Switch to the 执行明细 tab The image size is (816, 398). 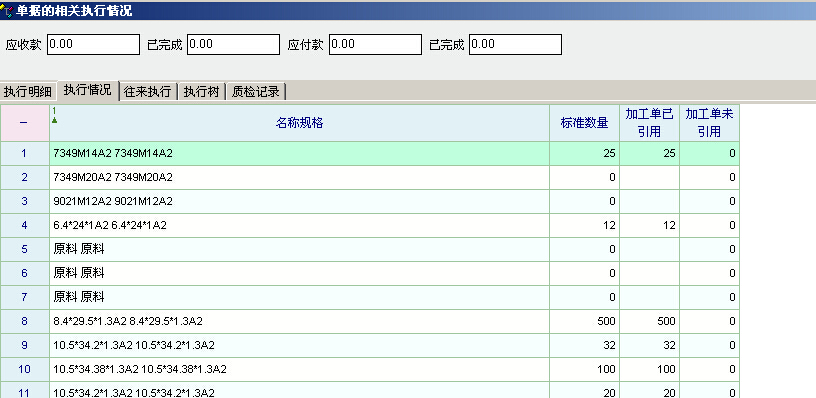pyautogui.click(x=28, y=92)
